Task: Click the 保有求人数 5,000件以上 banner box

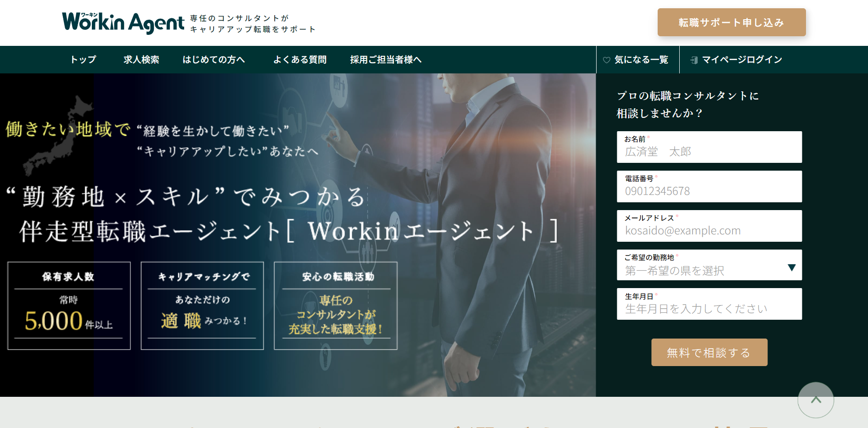Action: (69, 306)
